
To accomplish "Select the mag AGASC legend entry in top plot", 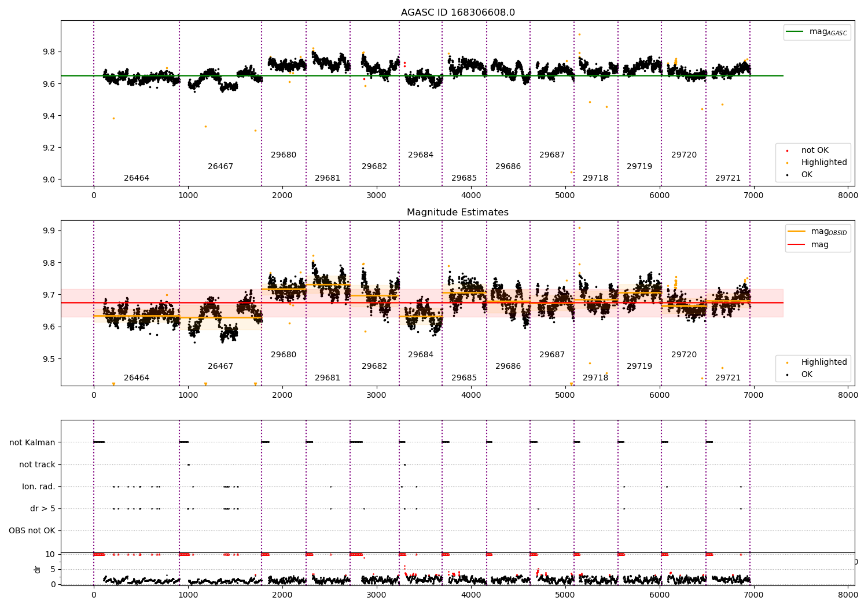I will (816, 32).
